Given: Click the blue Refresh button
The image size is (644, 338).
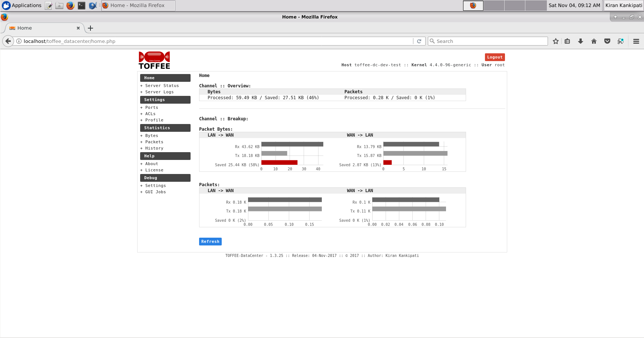Looking at the screenshot, I should (x=210, y=241).
